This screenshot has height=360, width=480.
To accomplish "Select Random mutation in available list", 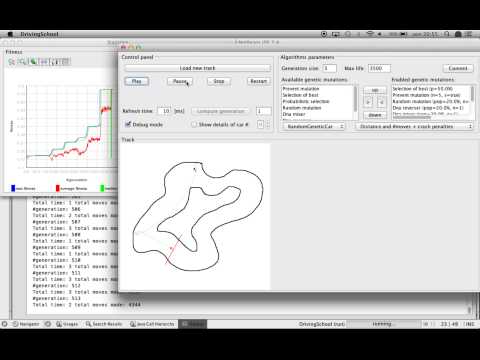I will [x=302, y=108].
